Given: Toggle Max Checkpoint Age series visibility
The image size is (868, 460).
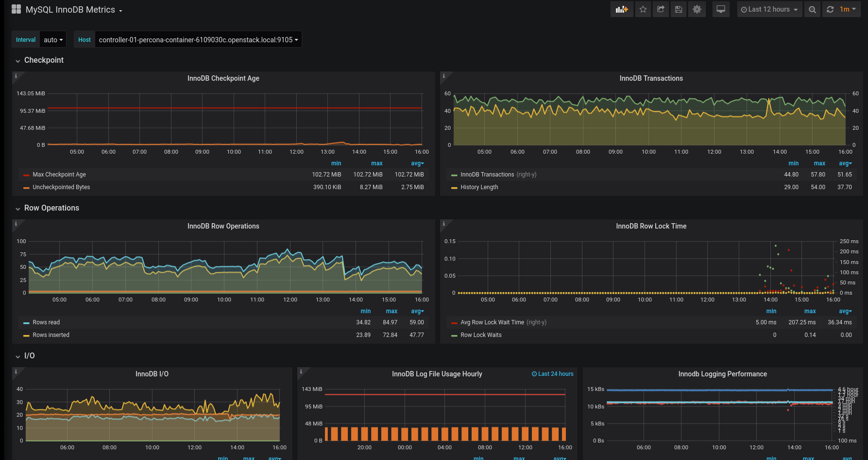Looking at the screenshot, I should (59, 175).
